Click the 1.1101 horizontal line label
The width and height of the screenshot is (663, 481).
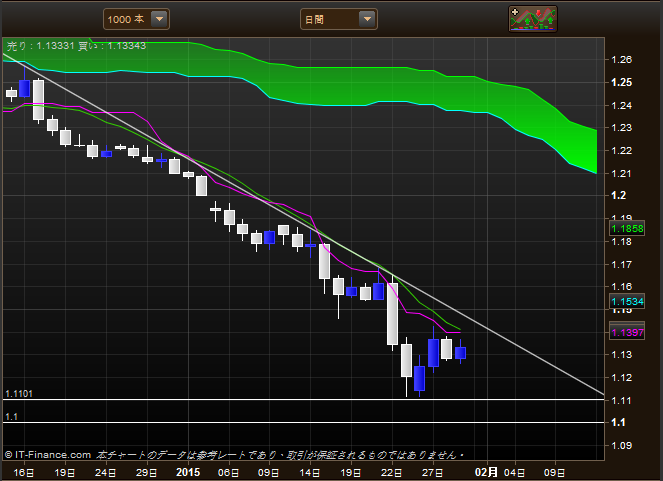click(19, 394)
